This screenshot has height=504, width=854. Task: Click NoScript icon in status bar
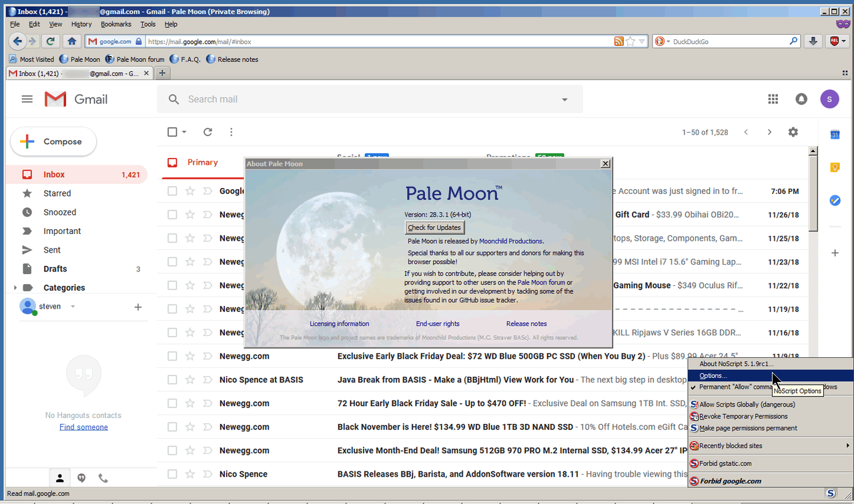click(x=831, y=493)
